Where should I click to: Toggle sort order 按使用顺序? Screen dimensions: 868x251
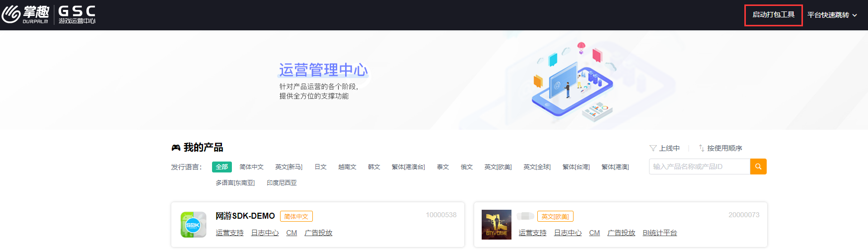(720, 148)
